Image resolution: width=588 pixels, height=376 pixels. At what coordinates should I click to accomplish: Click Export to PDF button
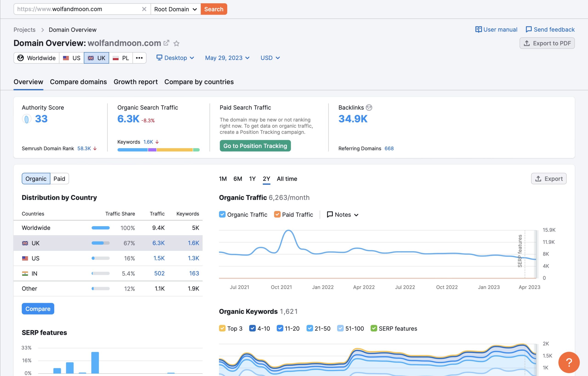pyautogui.click(x=547, y=43)
